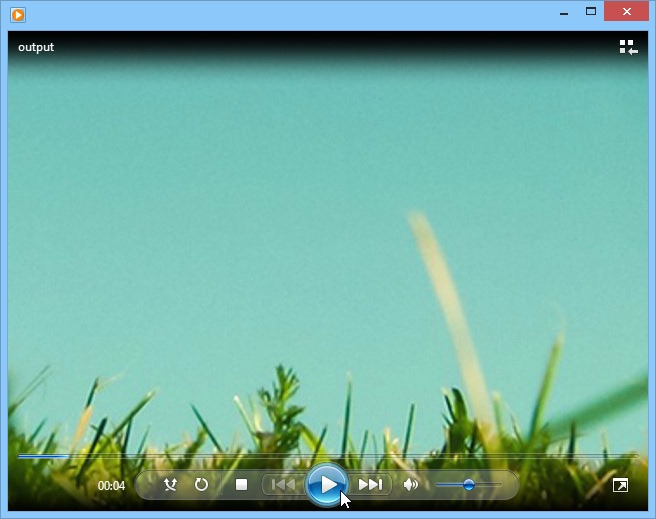Viewport: 656px width, 519px height.
Task: Skip to previous track
Action: pyautogui.click(x=283, y=485)
